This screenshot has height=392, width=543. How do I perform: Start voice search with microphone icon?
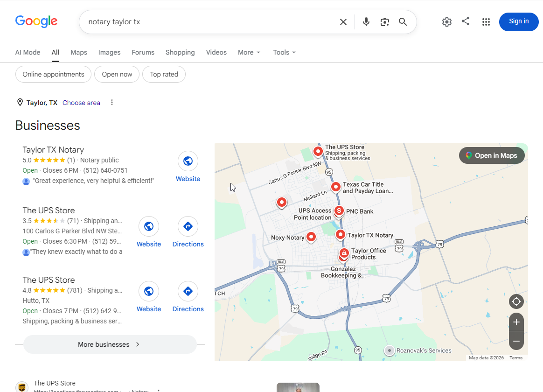click(366, 22)
